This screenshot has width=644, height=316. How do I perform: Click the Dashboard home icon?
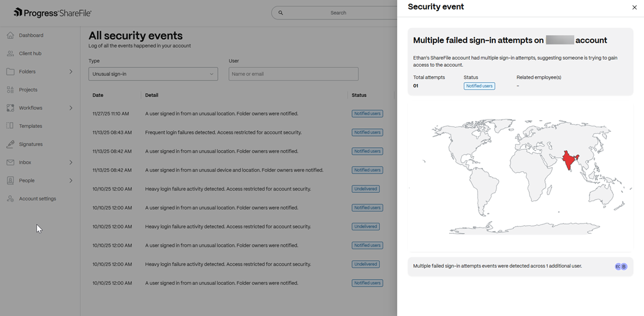(11, 35)
